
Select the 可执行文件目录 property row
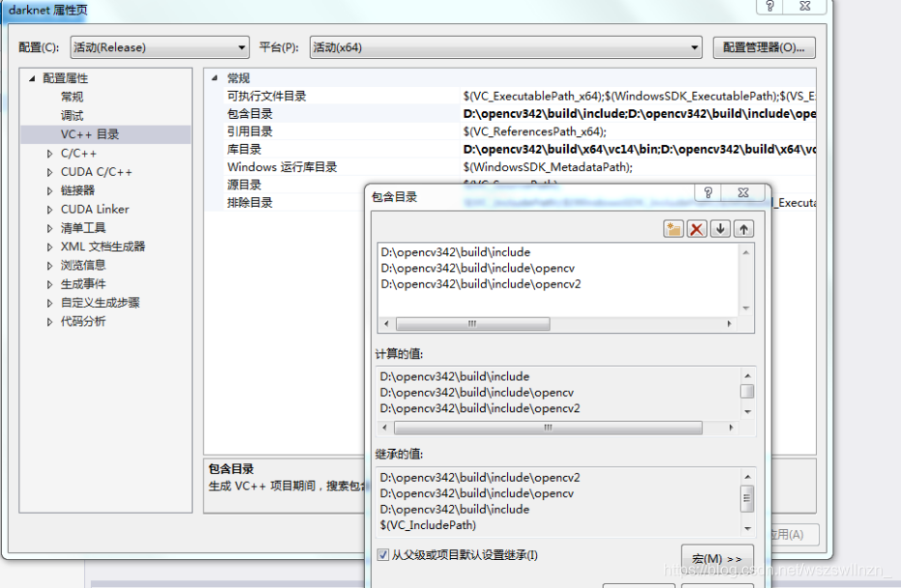[520, 96]
